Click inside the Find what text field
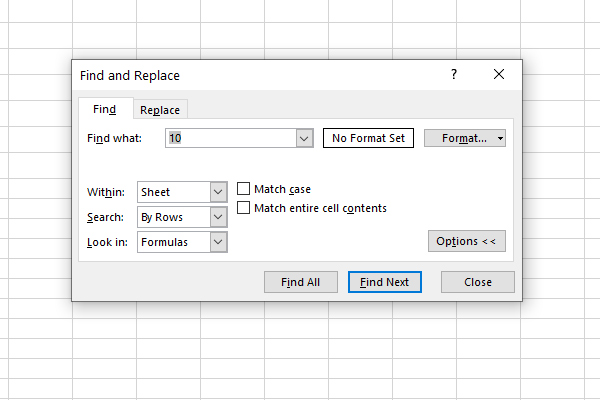 230,138
